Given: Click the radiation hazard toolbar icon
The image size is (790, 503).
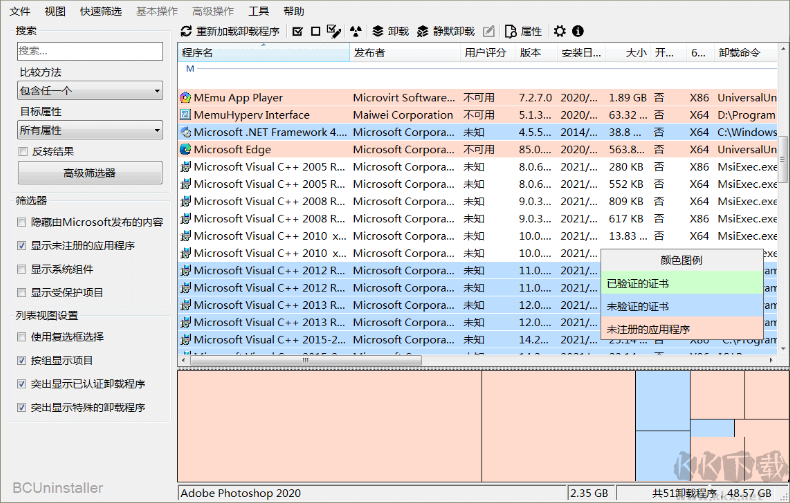Looking at the screenshot, I should tap(355, 31).
